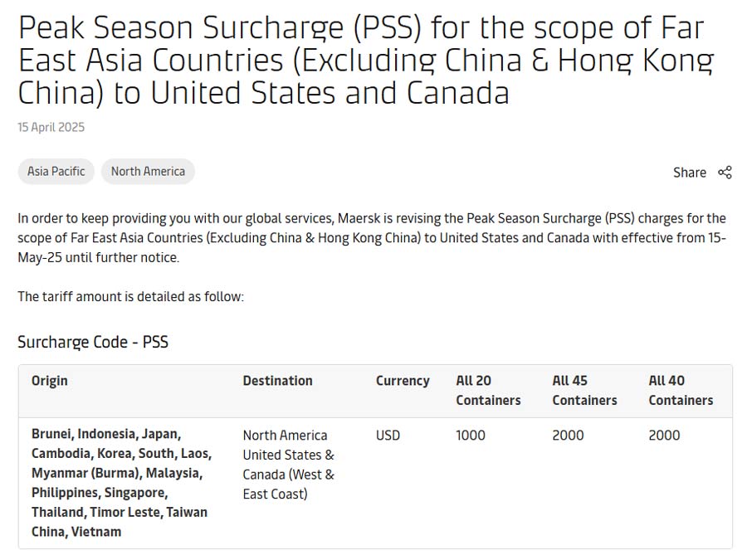
Task: Click the All 40 Containers header
Action: (x=681, y=390)
